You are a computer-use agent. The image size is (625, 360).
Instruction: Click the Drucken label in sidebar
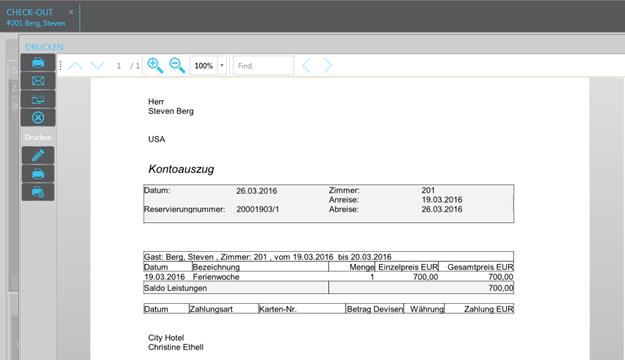38,138
